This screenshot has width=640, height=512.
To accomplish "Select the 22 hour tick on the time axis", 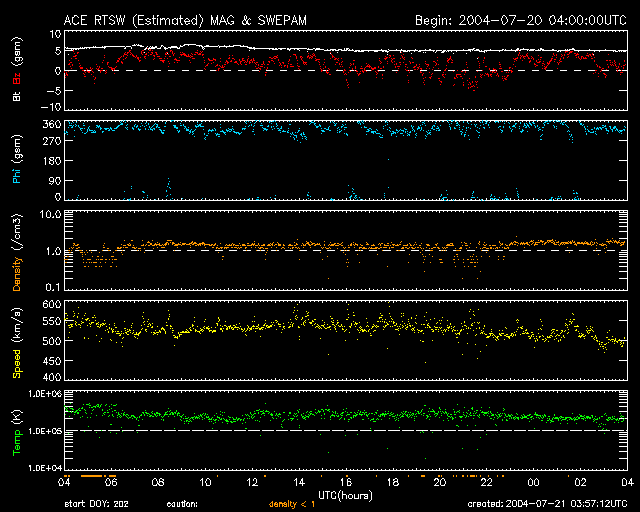I will [486, 482].
